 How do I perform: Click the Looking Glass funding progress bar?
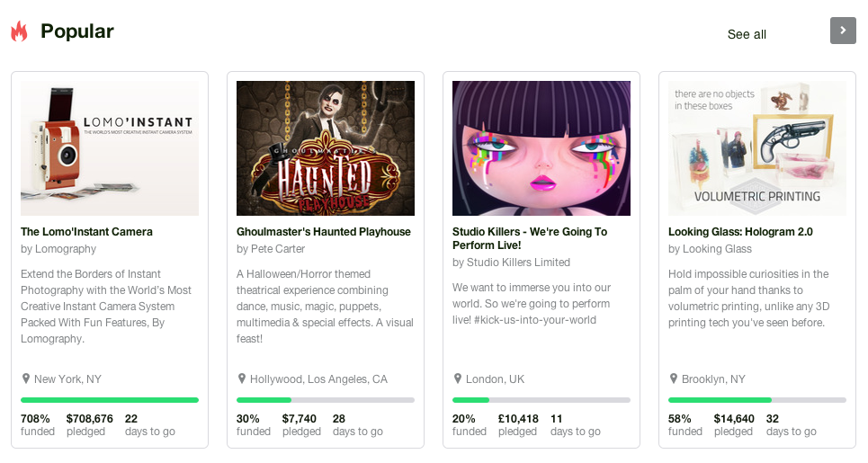[x=757, y=400]
